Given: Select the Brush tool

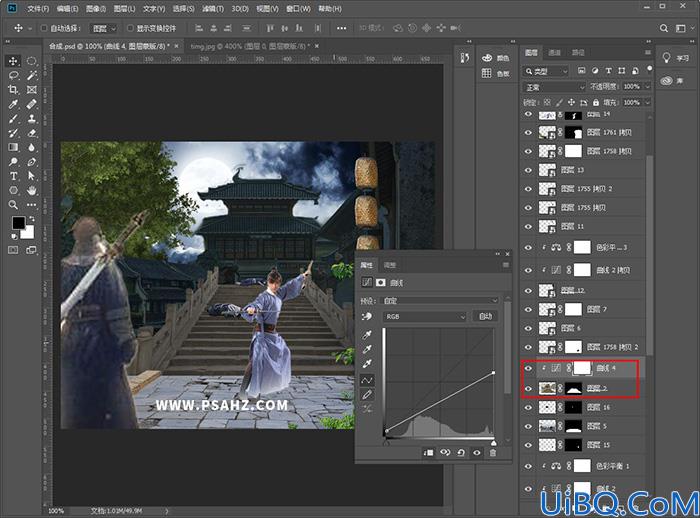Looking at the screenshot, I should point(13,119).
